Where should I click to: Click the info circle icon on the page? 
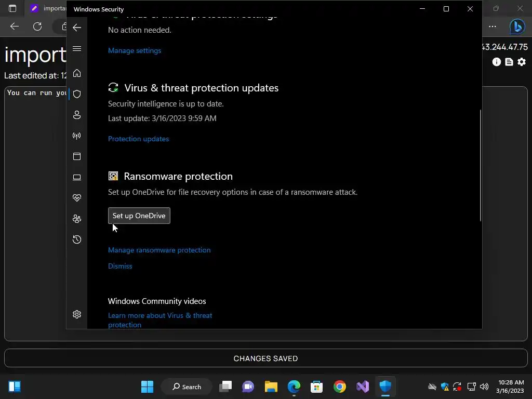pos(496,62)
